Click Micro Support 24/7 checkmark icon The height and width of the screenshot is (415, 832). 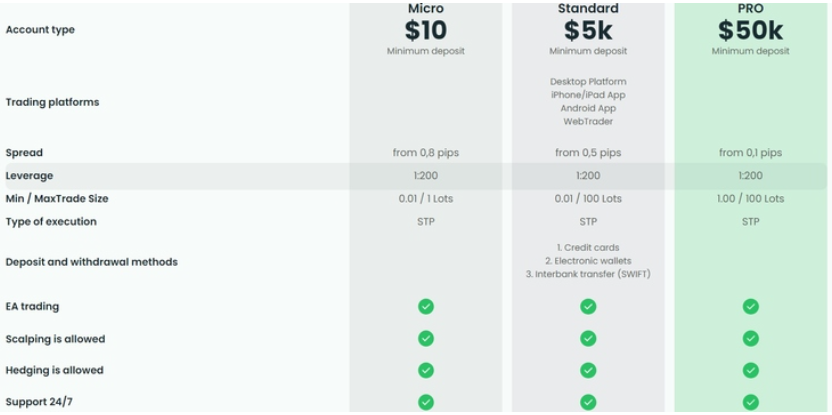click(426, 402)
